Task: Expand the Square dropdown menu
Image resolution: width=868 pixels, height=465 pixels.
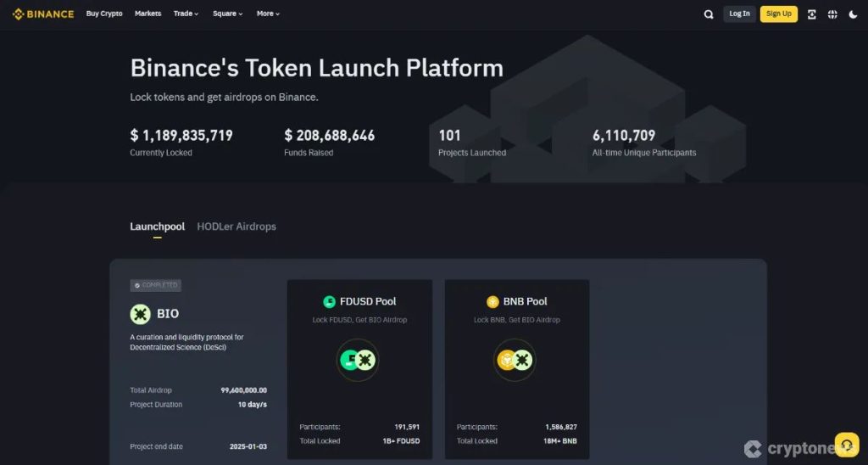Action: [x=227, y=14]
